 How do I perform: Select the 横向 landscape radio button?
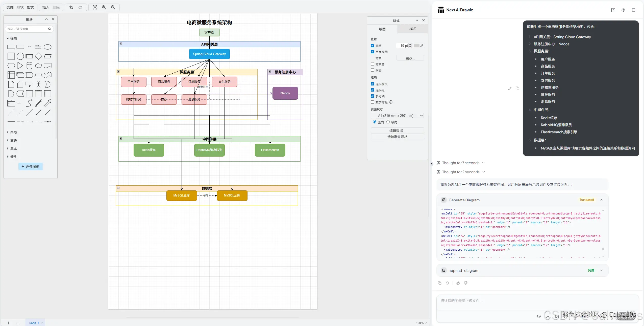click(388, 122)
